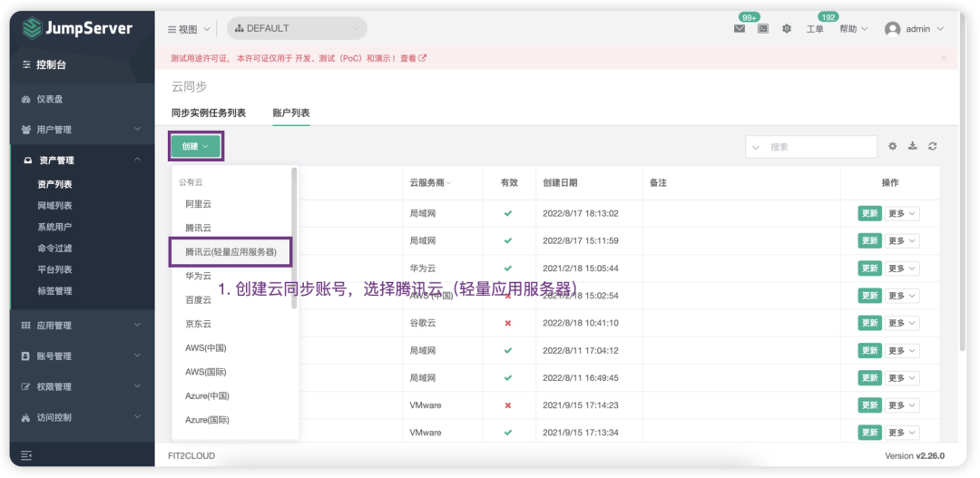Click the table column settings gear
Viewport: 980px width, 478px height.
pos(893,146)
